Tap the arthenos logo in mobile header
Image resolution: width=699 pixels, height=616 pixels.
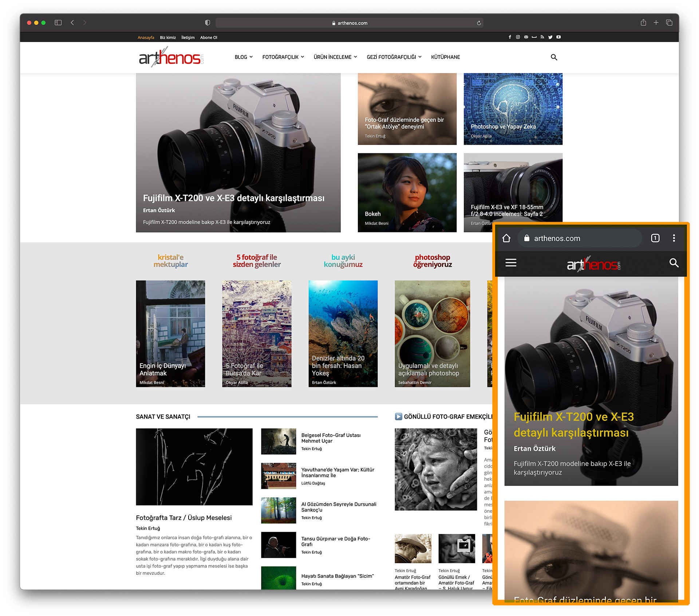click(x=593, y=263)
